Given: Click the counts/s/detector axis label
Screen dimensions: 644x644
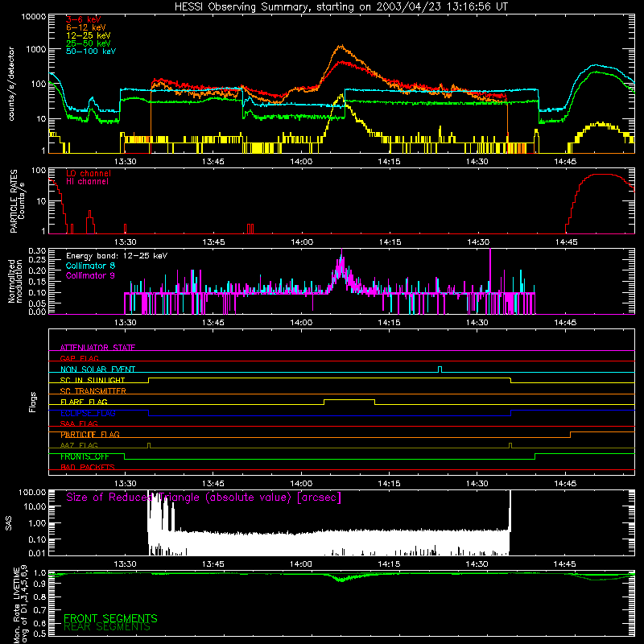Looking at the screenshot, I should coord(11,84).
